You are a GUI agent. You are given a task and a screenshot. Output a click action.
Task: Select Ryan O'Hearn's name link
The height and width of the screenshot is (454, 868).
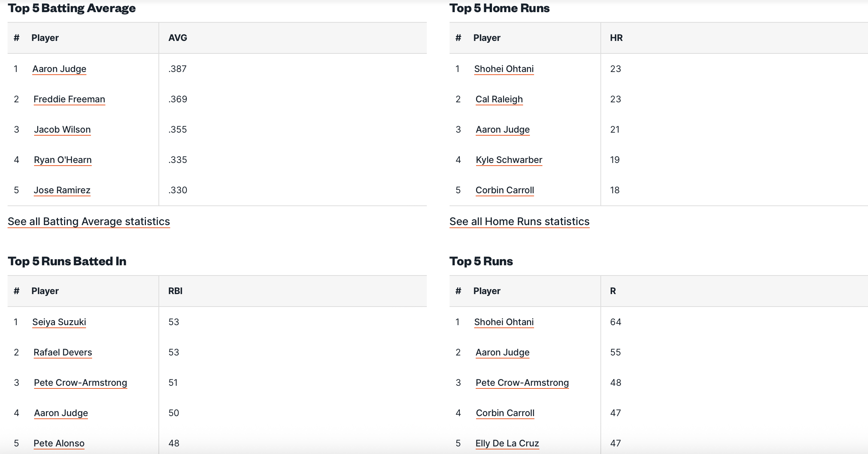click(63, 160)
